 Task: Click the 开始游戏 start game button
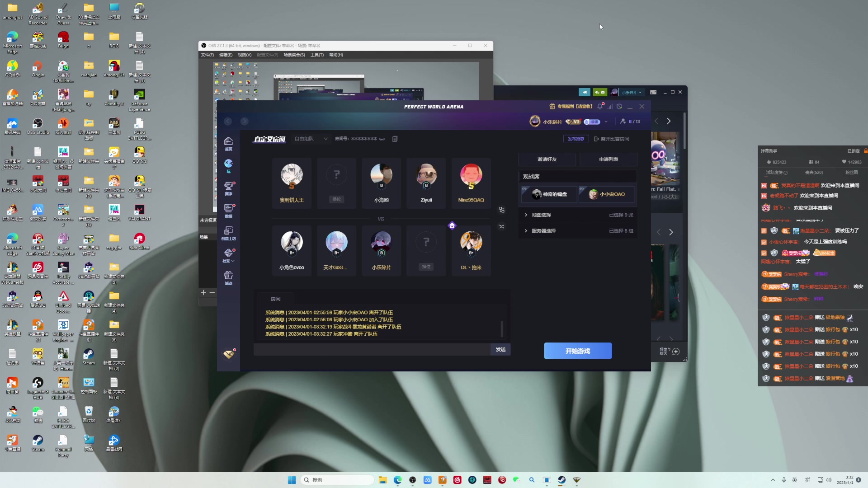point(578,351)
